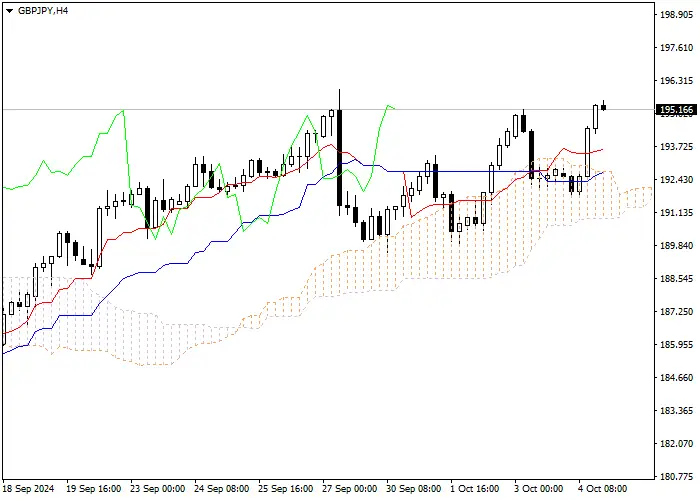Click the 23 Sep 00:00 time label

pyautogui.click(x=158, y=489)
